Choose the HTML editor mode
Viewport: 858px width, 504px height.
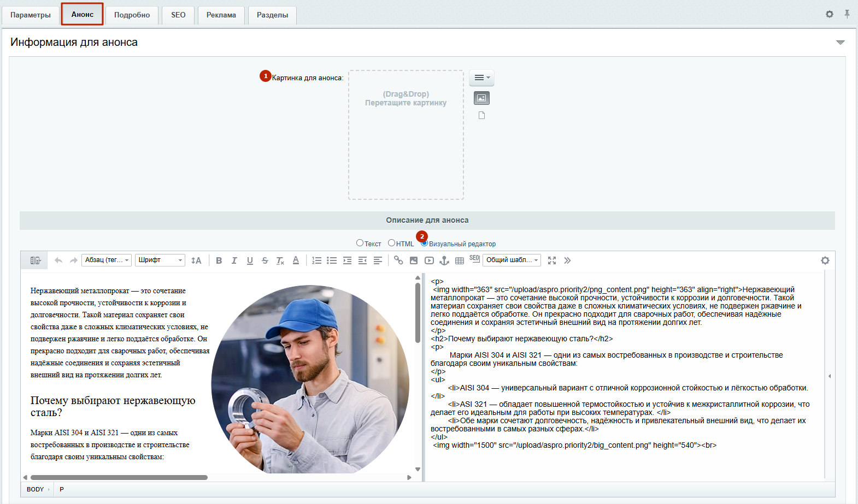(x=391, y=243)
